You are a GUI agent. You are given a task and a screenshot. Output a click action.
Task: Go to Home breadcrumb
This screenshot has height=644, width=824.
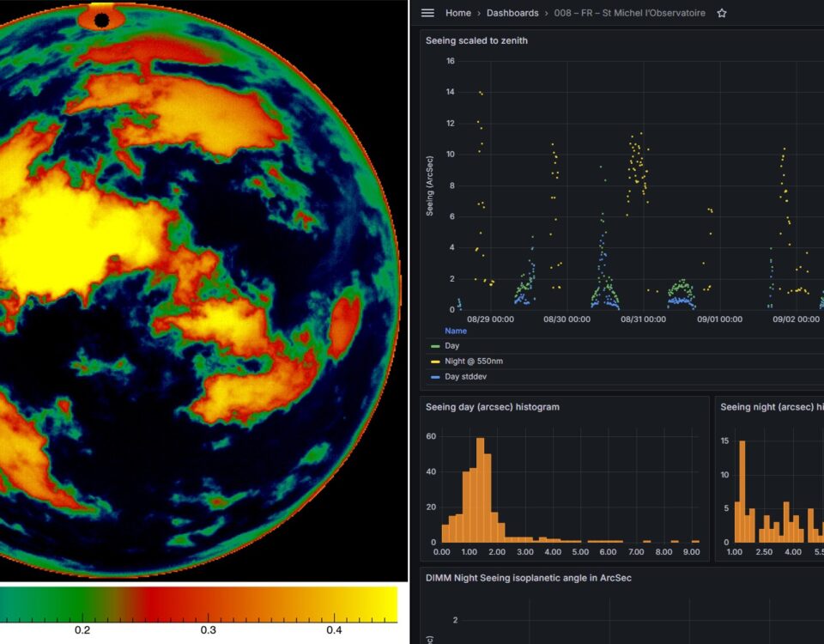458,13
